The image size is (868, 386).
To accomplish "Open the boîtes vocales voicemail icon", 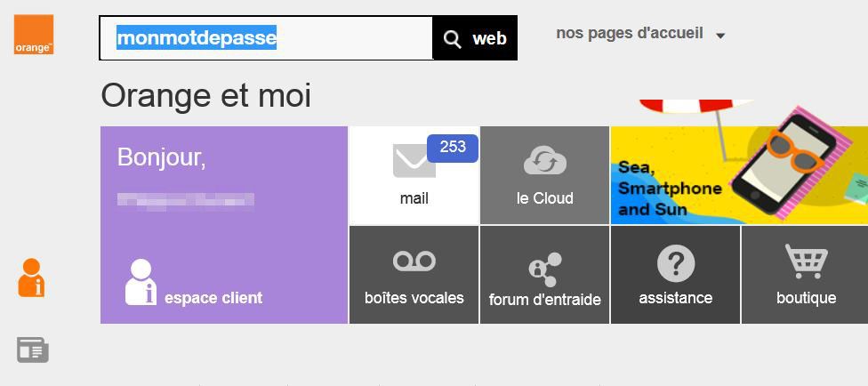I will tap(414, 261).
